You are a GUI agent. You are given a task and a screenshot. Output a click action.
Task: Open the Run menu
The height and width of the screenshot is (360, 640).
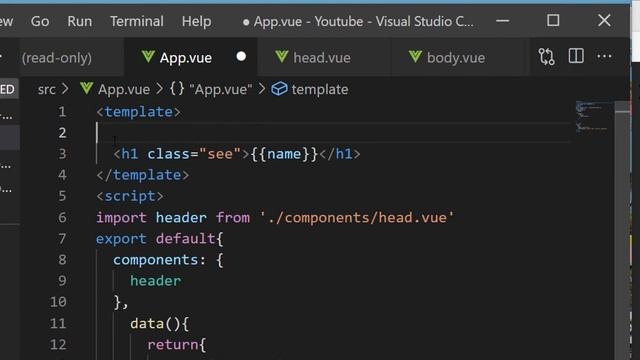click(80, 21)
